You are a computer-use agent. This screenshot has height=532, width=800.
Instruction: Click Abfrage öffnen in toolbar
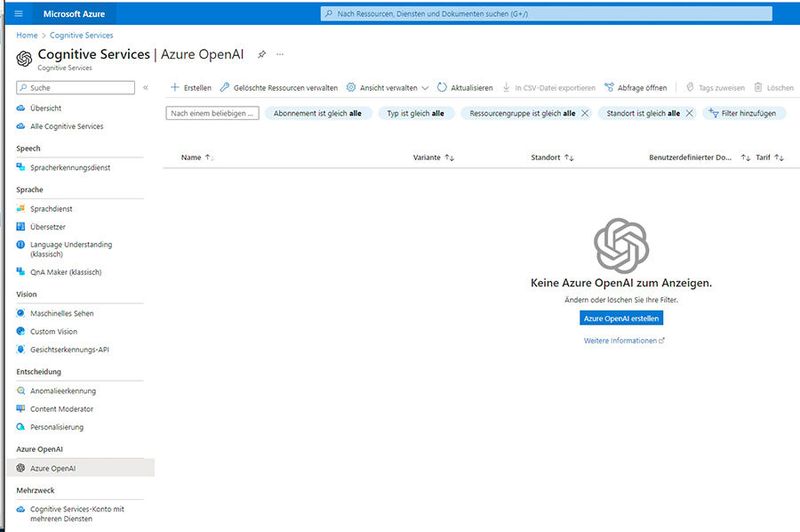tap(636, 88)
